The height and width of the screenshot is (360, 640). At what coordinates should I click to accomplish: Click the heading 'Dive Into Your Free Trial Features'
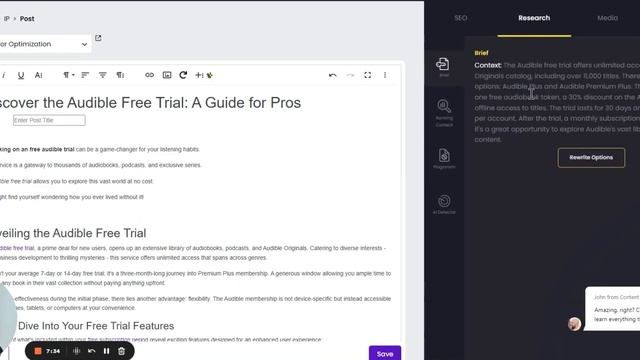[x=96, y=326]
